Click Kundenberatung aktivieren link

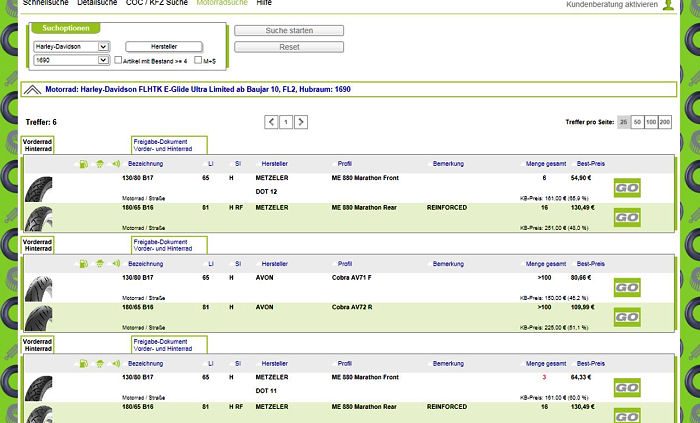click(x=612, y=4)
